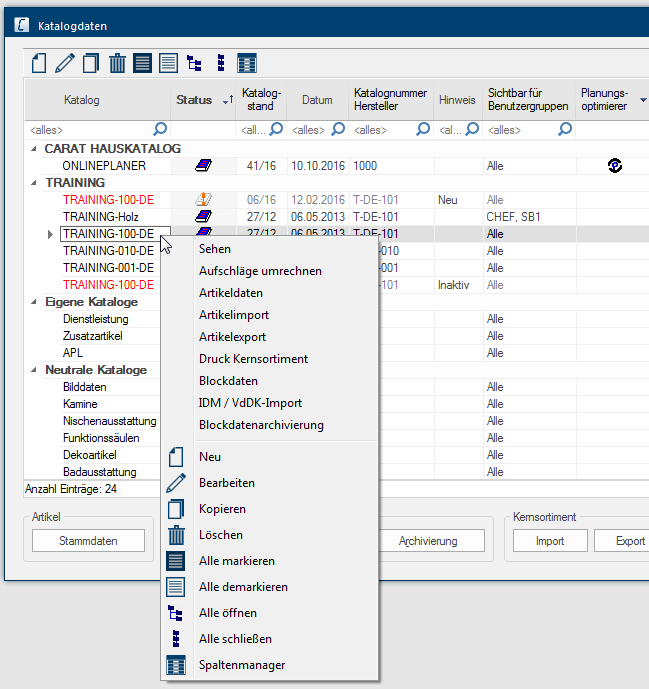Click the pencil Edit icon in the top toolbar

[x=65, y=63]
